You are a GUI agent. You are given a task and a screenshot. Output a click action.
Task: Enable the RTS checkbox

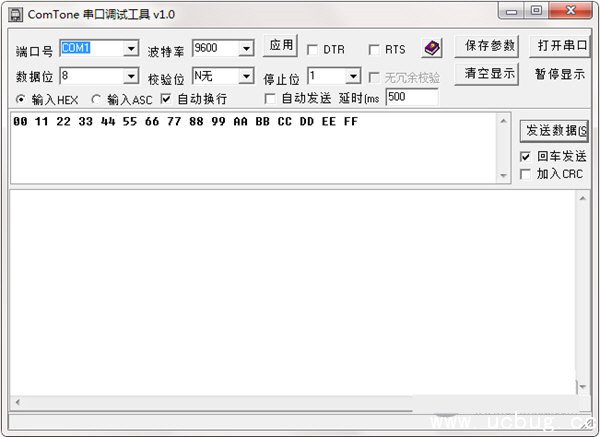(374, 50)
